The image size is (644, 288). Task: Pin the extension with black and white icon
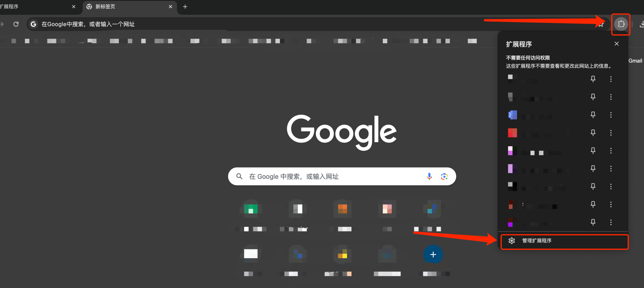[593, 186]
